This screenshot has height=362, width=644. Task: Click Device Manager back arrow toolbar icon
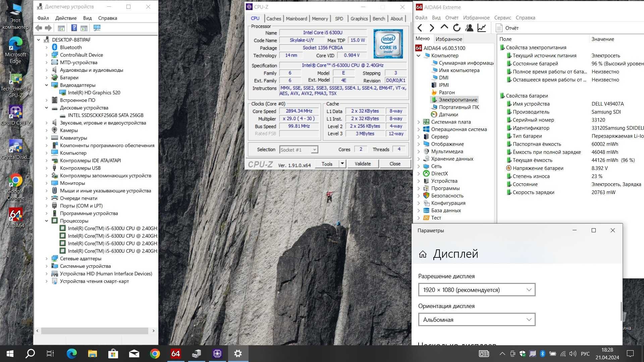pyautogui.click(x=39, y=28)
